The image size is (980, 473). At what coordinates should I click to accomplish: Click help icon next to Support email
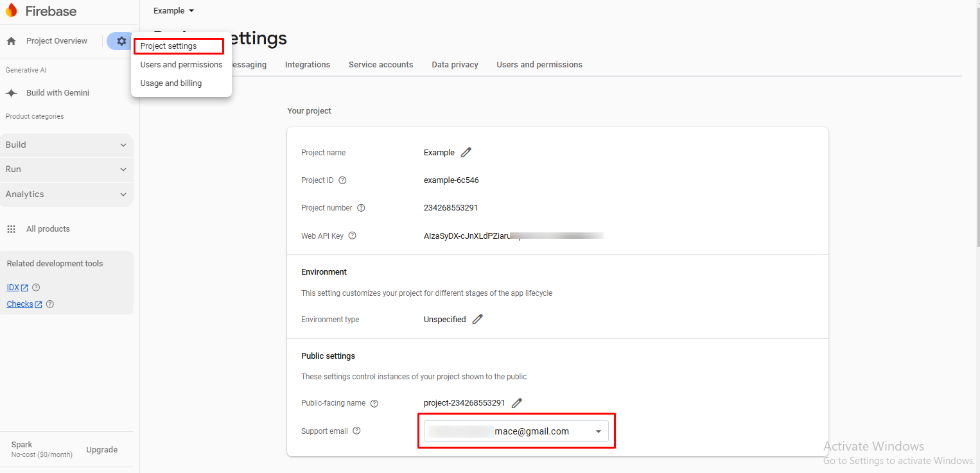[x=356, y=431]
